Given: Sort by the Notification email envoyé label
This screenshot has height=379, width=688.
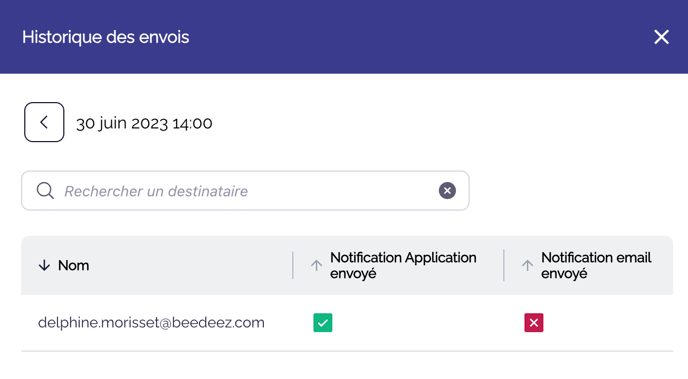Looking at the screenshot, I should pyautogui.click(x=596, y=265).
